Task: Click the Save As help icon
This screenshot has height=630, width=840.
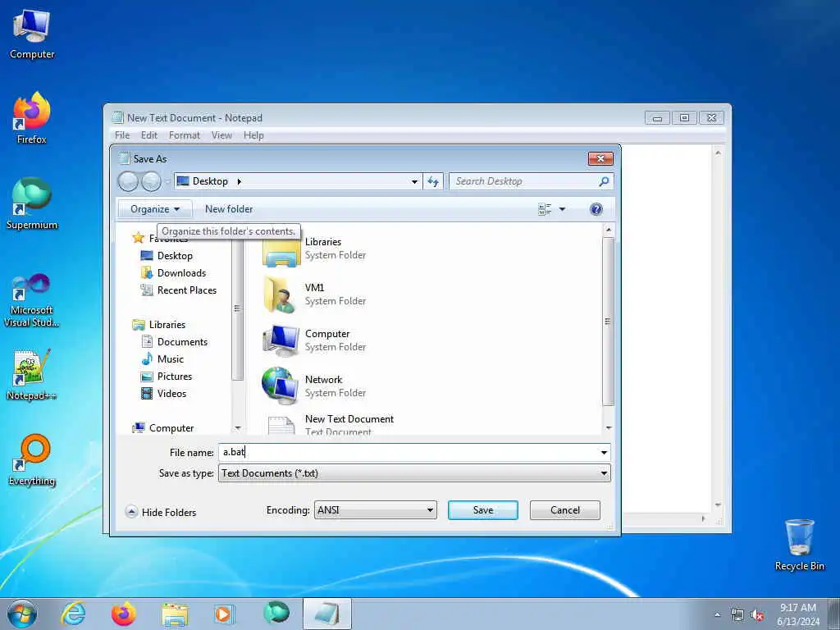Action: click(x=596, y=209)
